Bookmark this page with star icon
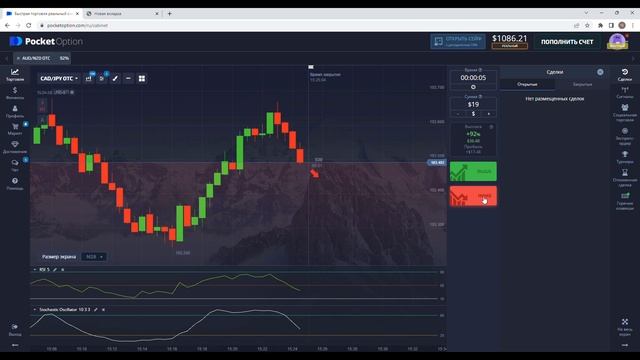Image resolution: width=640 pixels, height=360 pixels. (x=587, y=25)
